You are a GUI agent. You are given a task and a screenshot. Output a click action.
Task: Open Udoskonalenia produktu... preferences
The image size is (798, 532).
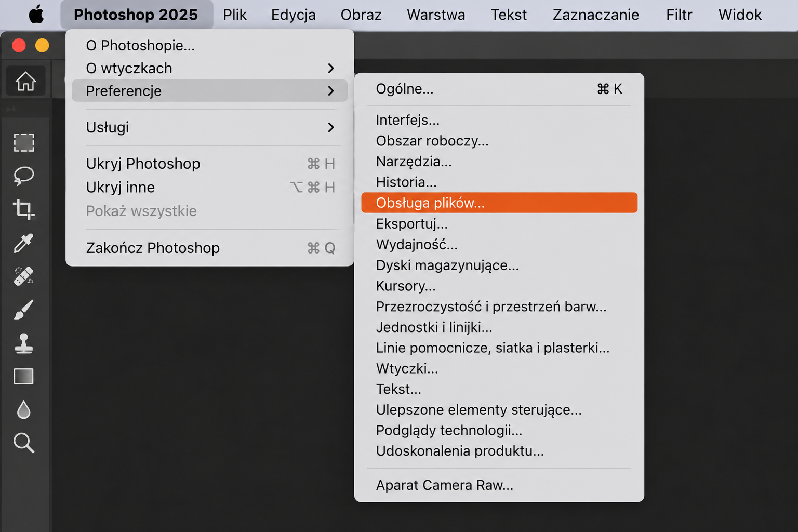click(x=499, y=451)
